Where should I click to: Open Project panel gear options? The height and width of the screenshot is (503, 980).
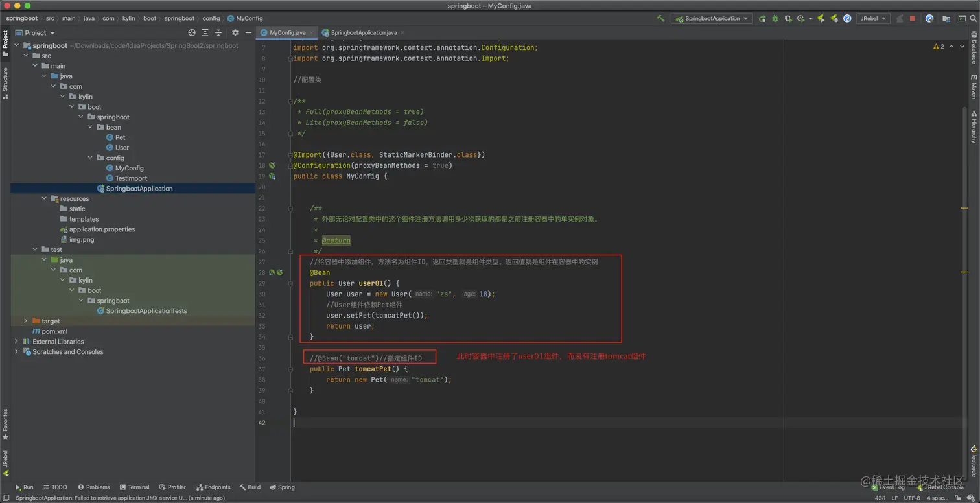pyautogui.click(x=235, y=32)
